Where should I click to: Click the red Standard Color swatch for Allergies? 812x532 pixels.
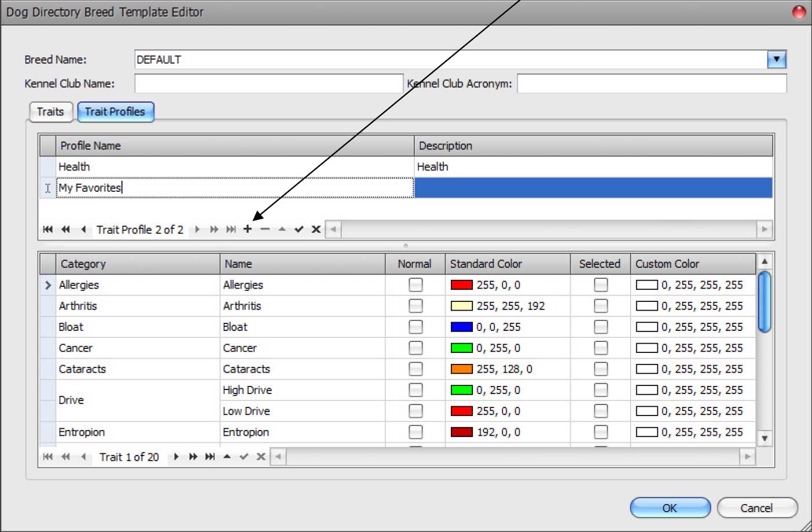461,285
